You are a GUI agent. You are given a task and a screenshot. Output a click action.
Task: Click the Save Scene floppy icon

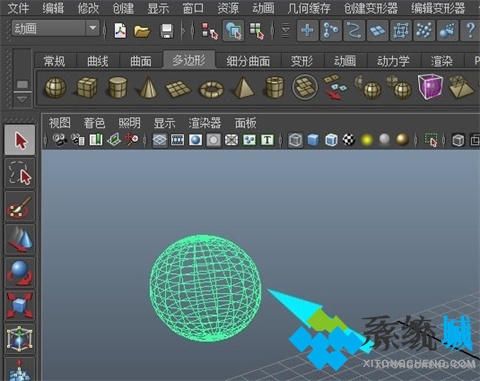(166, 31)
